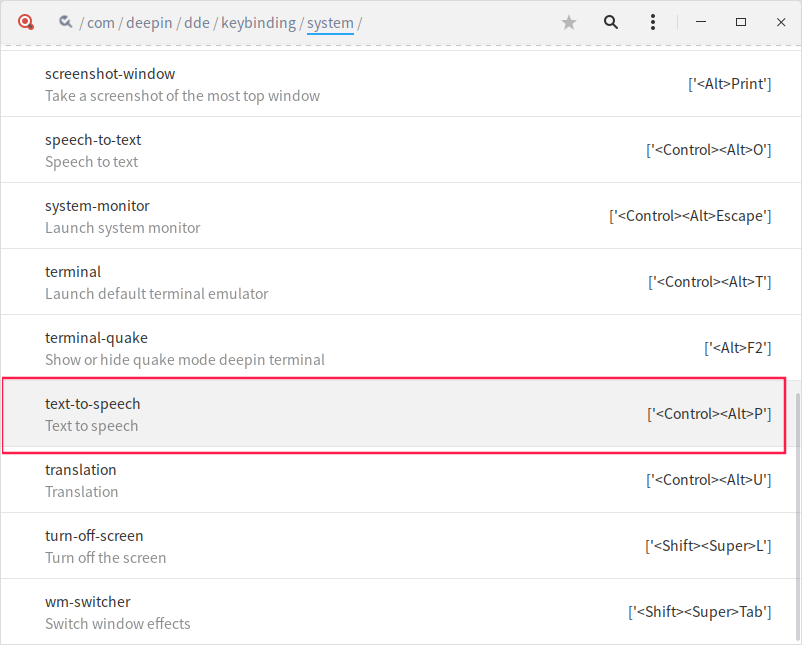Open the 'keybinding' path segment

(x=258, y=23)
